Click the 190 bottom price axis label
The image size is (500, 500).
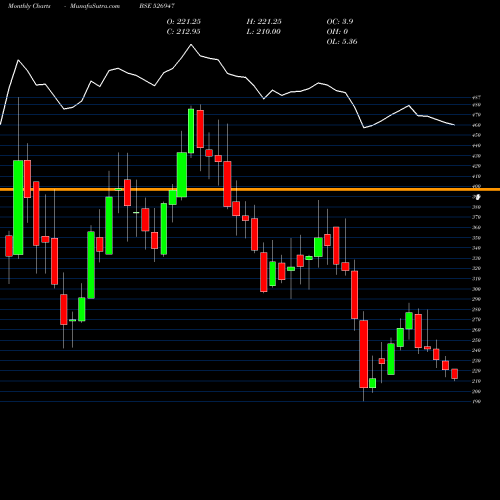pos(477,402)
